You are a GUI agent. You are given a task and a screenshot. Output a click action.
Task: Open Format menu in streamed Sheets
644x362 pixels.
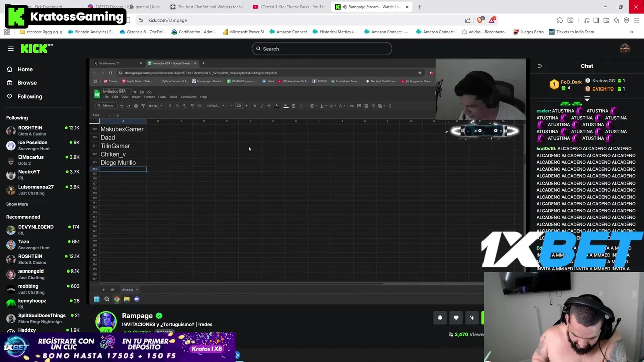click(149, 97)
